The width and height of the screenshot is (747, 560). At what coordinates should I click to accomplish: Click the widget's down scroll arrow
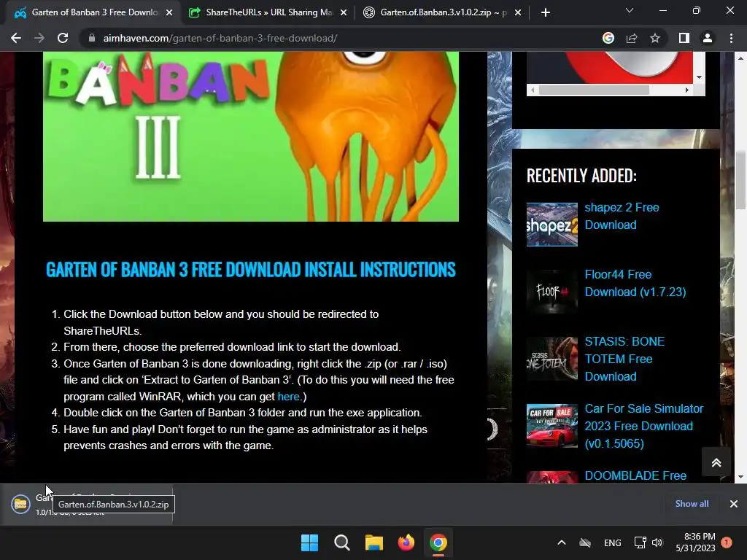pos(699,77)
